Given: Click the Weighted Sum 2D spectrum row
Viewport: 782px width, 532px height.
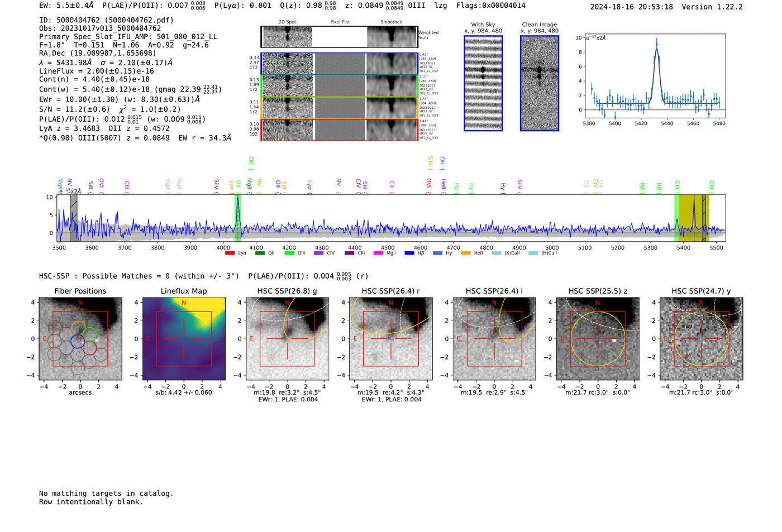Looking at the screenshot, I should pos(340,37).
